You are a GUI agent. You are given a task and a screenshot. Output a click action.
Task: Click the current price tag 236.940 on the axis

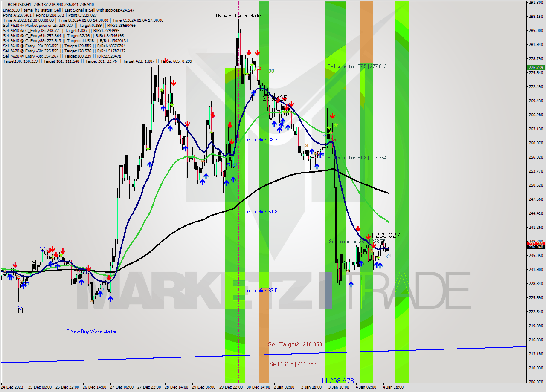[536, 247]
